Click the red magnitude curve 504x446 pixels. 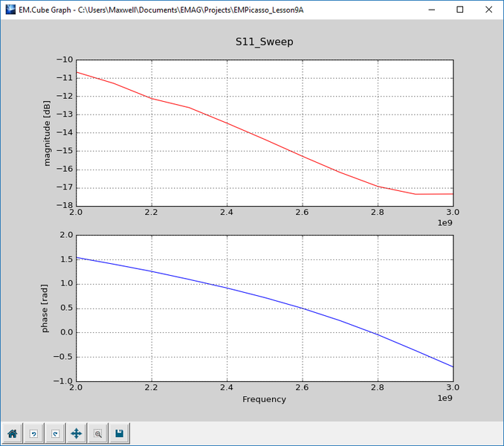(265, 139)
